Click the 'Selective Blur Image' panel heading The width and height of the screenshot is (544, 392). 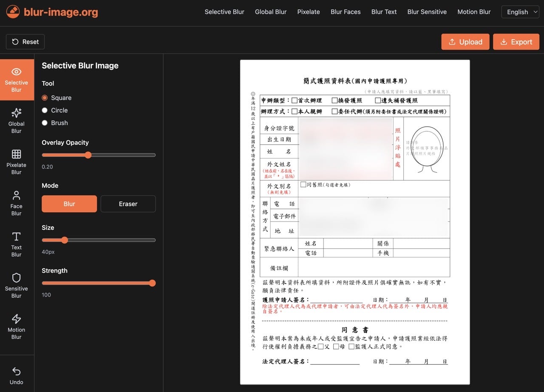(80, 65)
